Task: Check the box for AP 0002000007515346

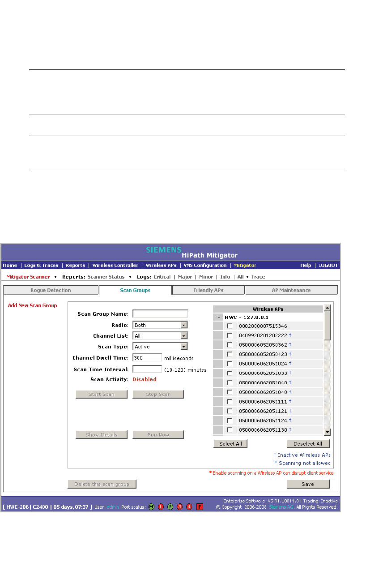Action: (x=230, y=326)
